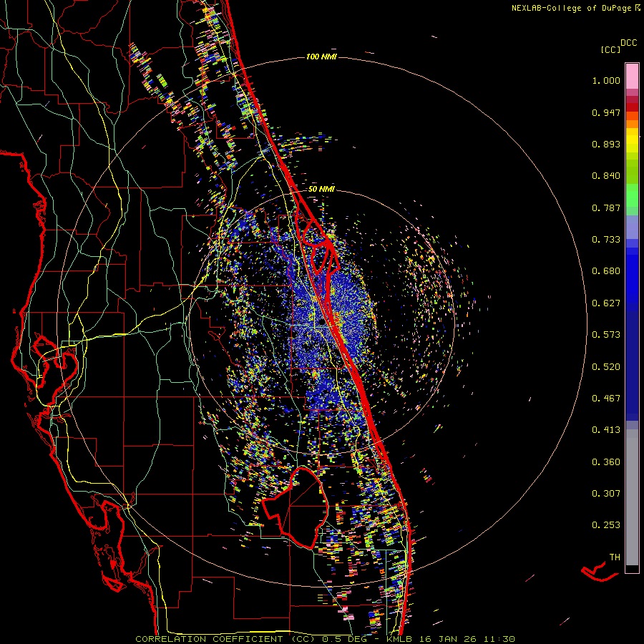Select the 0.5 DEG elevation text
Viewport: 644px width, 644px height.
(343, 639)
